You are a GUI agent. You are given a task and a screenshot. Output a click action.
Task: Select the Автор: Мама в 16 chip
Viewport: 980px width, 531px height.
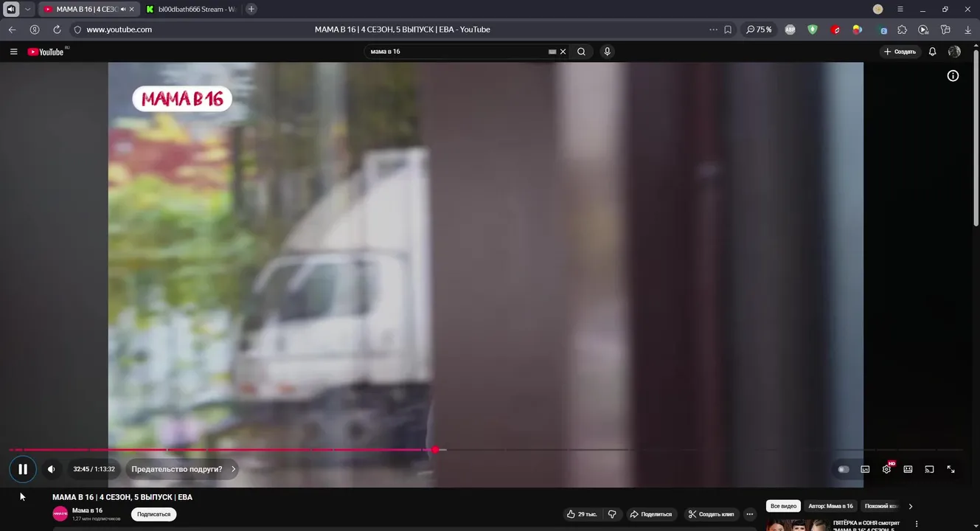pos(830,506)
